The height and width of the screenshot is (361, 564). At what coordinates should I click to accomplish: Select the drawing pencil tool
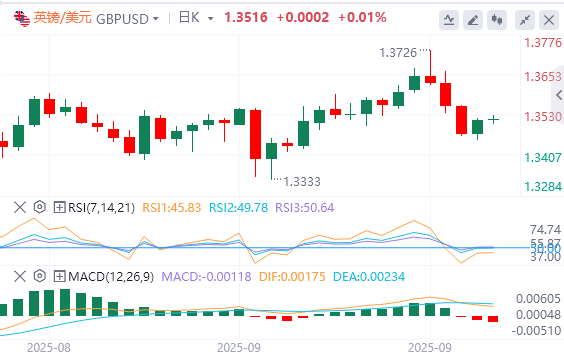point(473,20)
